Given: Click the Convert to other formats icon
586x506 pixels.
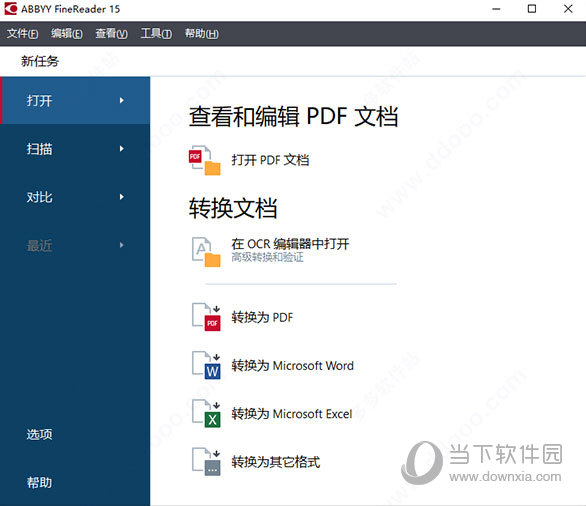Looking at the screenshot, I should tap(206, 462).
